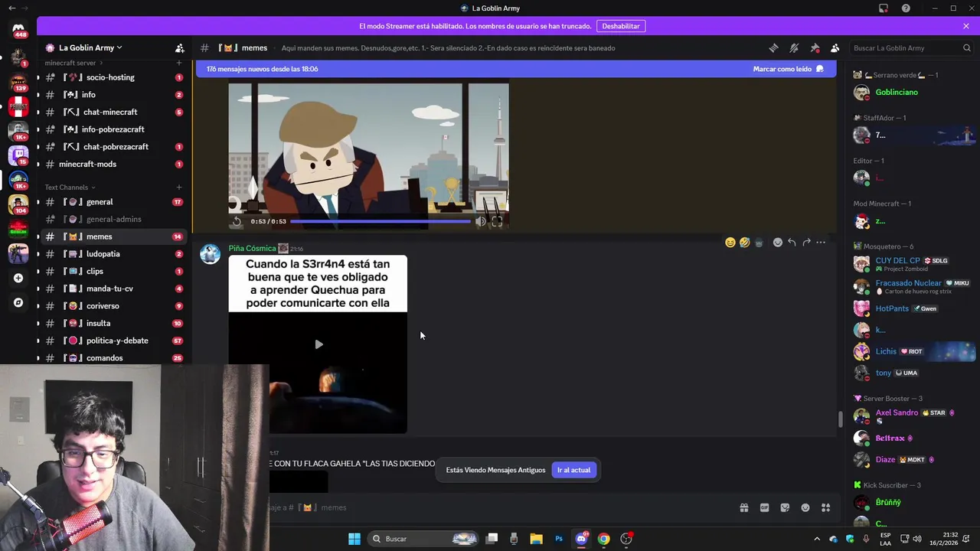Open the clips channel
The height and width of the screenshot is (551, 980).
pos(113,272)
